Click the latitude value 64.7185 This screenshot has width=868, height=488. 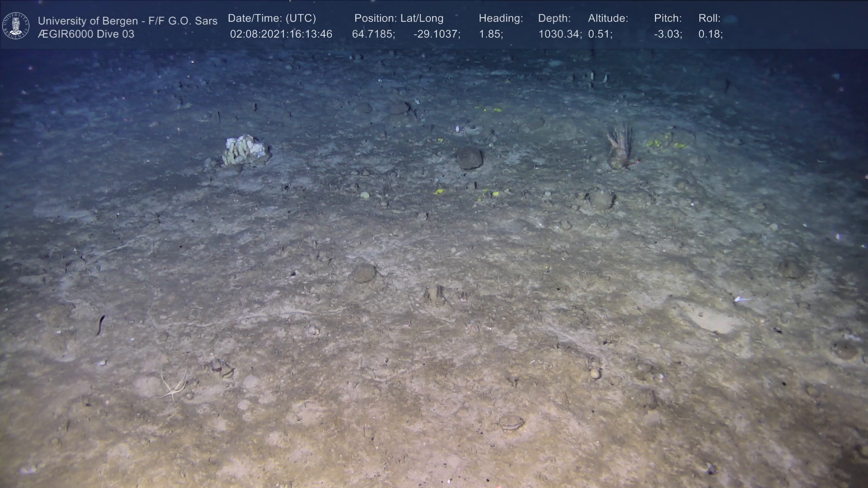point(373,34)
